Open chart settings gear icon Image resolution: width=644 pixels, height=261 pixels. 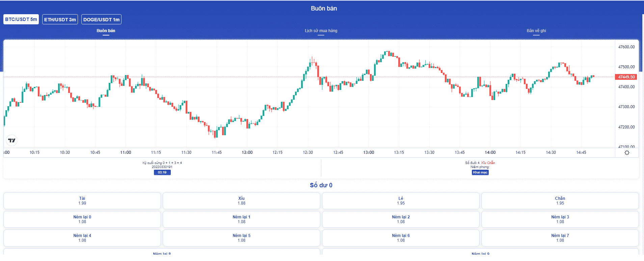[x=627, y=153]
